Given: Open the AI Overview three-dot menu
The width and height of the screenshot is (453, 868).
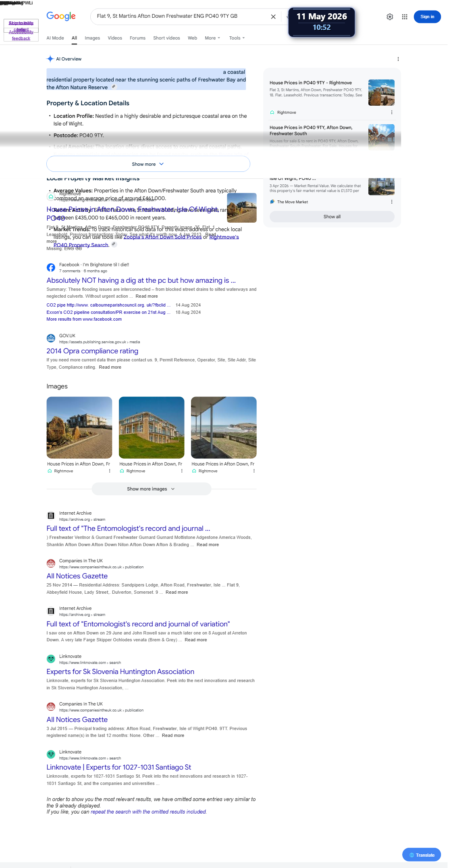Looking at the screenshot, I should [398, 59].
